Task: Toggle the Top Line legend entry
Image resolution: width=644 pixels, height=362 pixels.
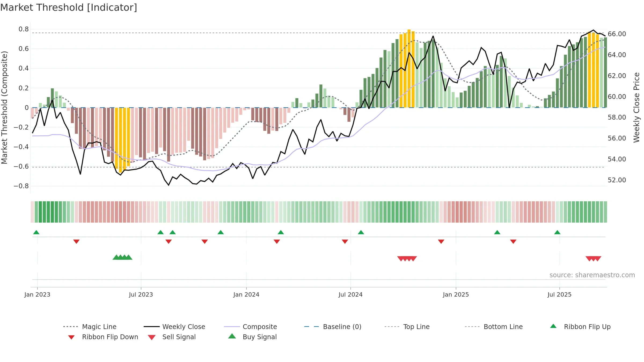Action: [x=407, y=327]
